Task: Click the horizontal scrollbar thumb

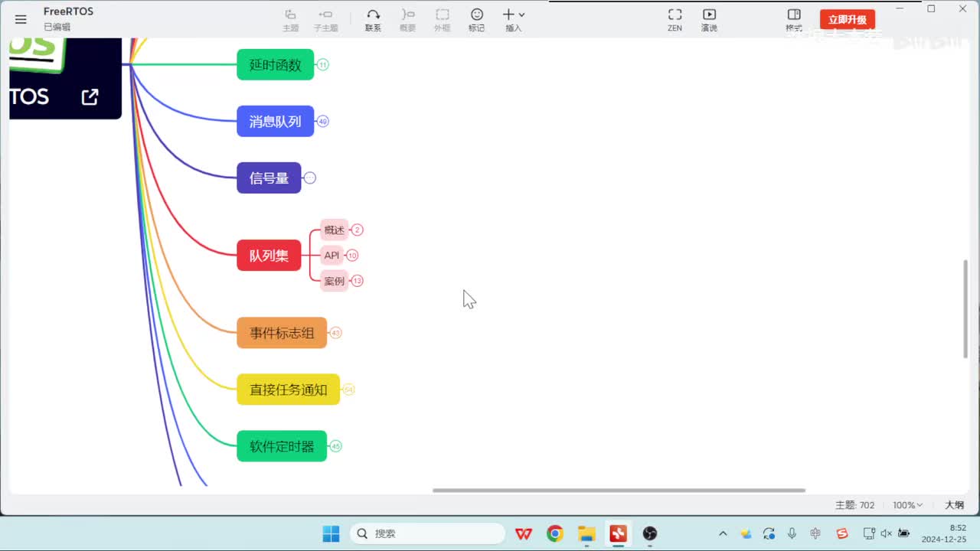Action: pyautogui.click(x=619, y=491)
